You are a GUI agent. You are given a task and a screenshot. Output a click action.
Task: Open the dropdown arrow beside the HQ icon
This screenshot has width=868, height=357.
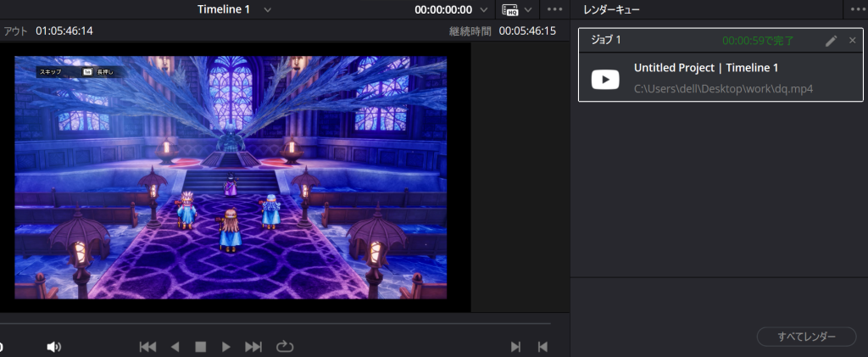tap(528, 10)
